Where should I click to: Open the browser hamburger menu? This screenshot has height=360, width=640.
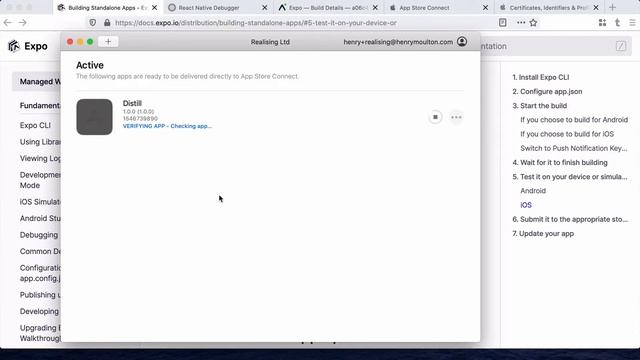pyautogui.click(x=632, y=23)
